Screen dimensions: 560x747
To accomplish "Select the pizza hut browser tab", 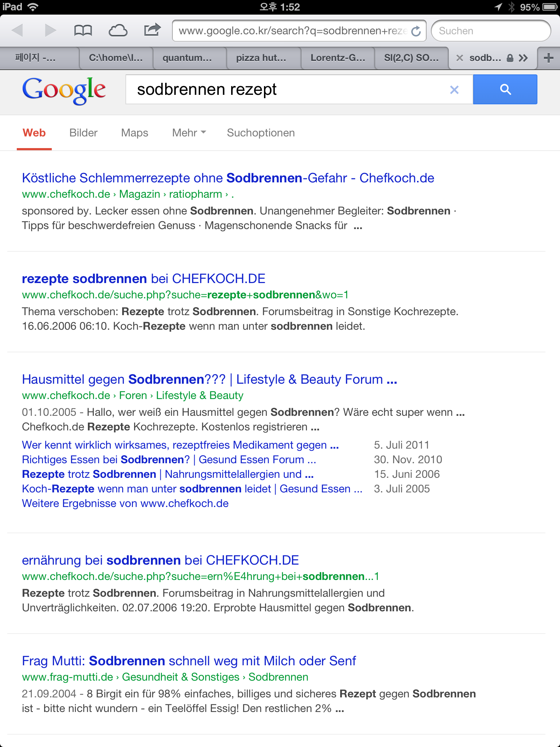I will [x=261, y=58].
